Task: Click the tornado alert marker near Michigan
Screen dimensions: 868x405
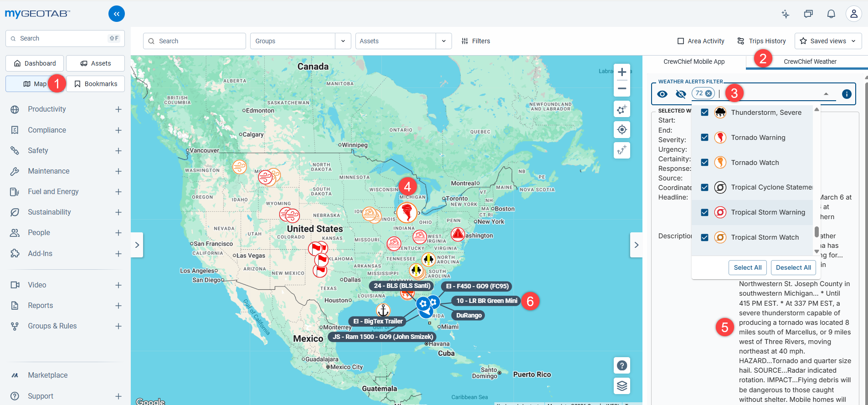Action: (x=406, y=212)
